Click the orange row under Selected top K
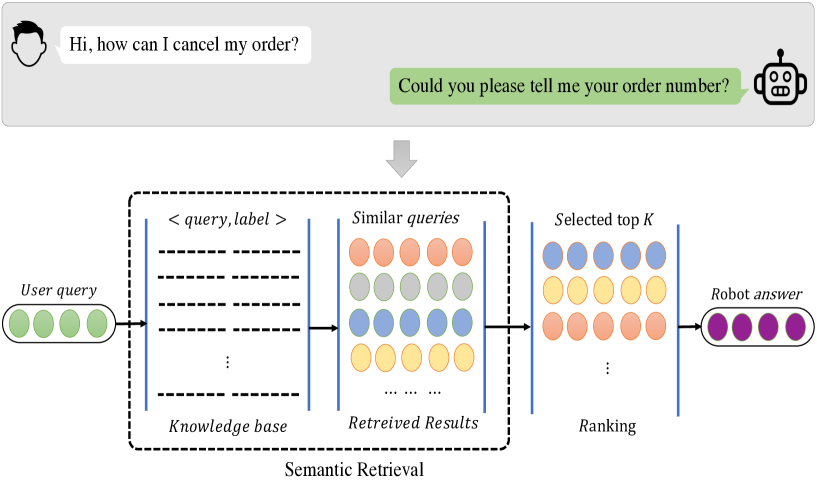The height and width of the screenshot is (491, 817). 603,326
